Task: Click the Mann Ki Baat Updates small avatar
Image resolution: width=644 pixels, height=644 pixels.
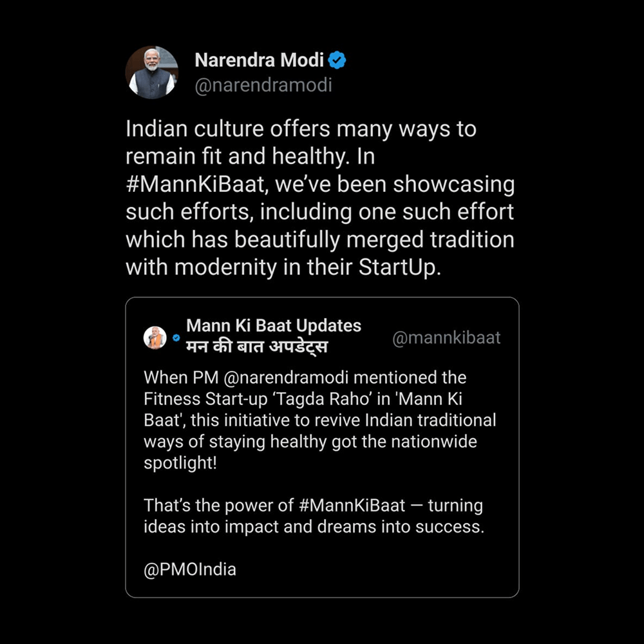Action: [155, 337]
